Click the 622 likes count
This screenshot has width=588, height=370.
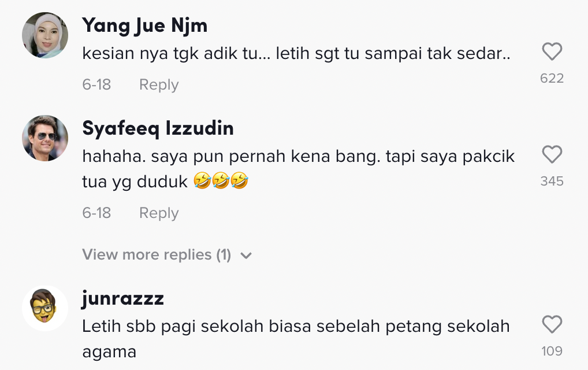(x=552, y=78)
